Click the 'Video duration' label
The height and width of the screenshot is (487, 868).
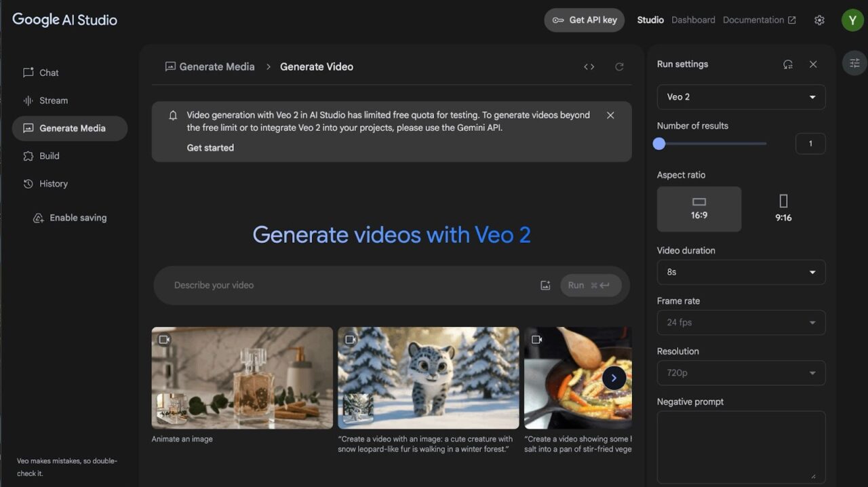(x=686, y=251)
